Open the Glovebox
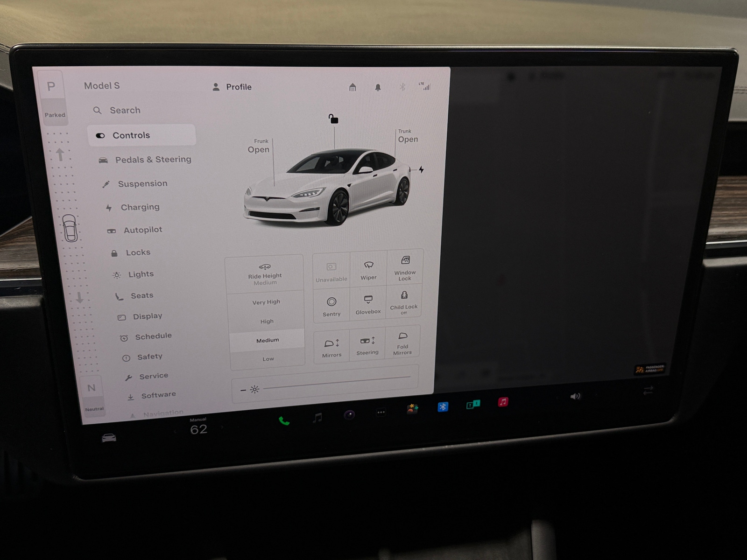Image resolution: width=747 pixels, height=560 pixels. point(368,305)
